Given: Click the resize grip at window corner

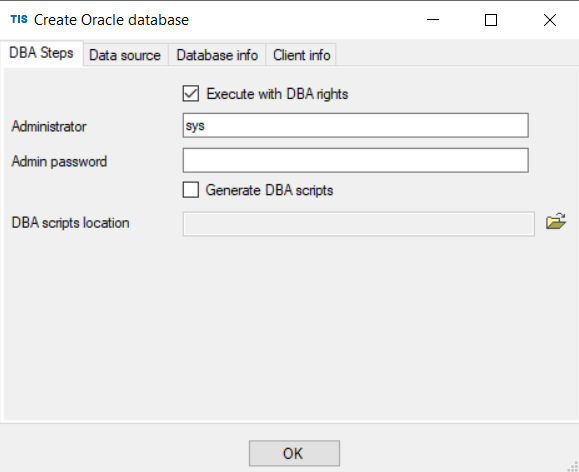Looking at the screenshot, I should tap(573, 466).
